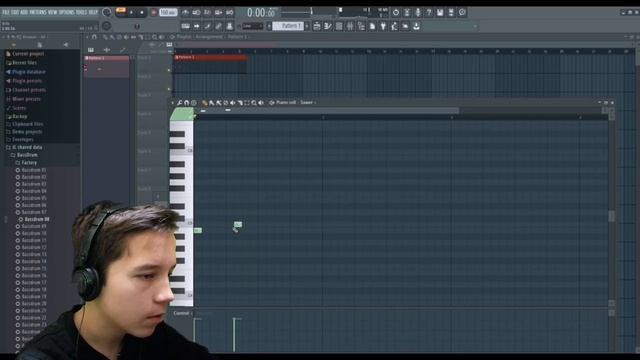Open Piano roll target channel dropdown
640x360 pixels.
[x=307, y=102]
